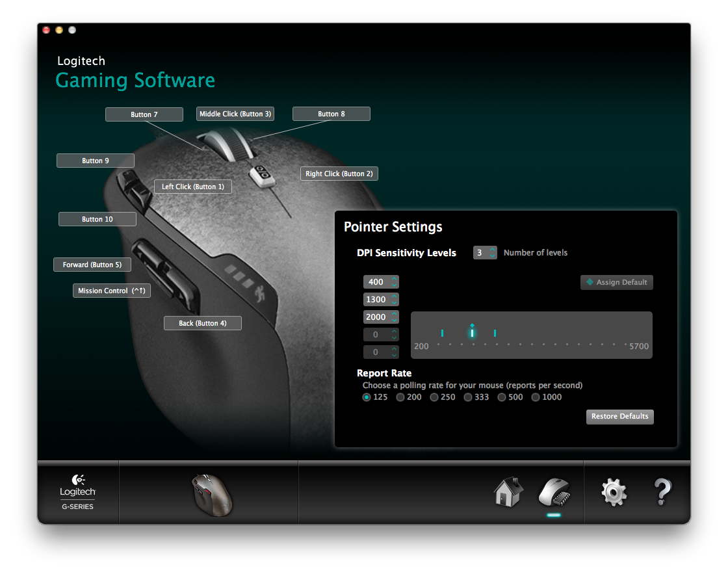Click the Mission Control assignment label
The height and width of the screenshot is (576, 728).
[111, 291]
